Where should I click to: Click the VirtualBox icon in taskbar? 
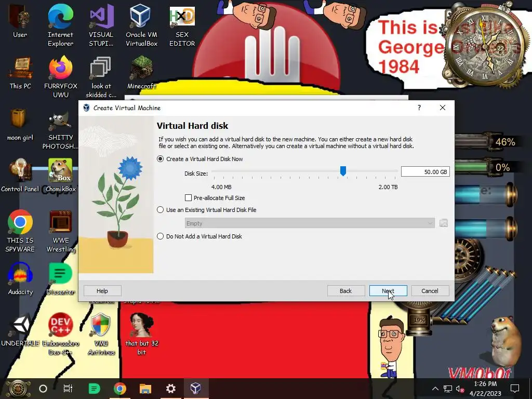[x=196, y=388]
